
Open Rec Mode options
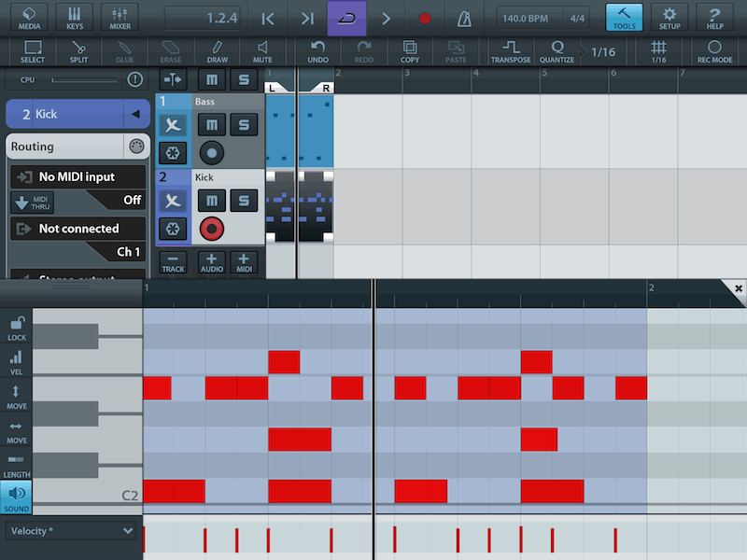coord(714,51)
